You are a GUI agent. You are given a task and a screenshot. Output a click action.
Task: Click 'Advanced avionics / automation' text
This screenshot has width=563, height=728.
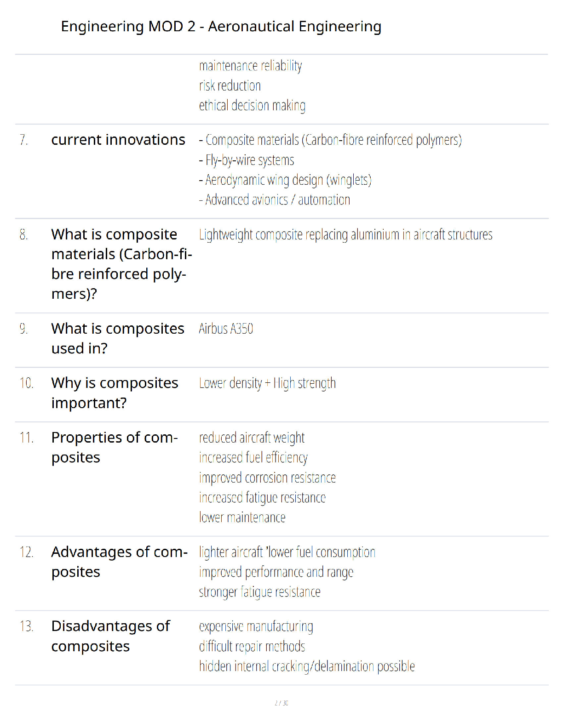pos(275,200)
